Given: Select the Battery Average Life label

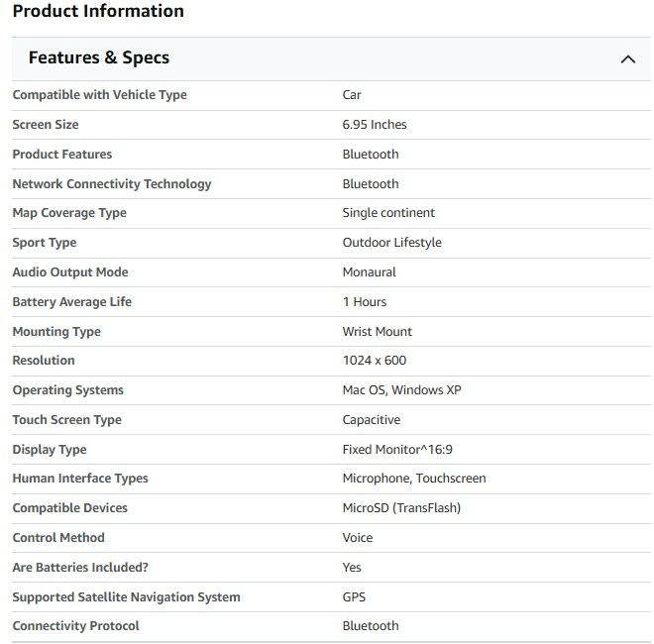Looking at the screenshot, I should pyautogui.click(x=71, y=302).
